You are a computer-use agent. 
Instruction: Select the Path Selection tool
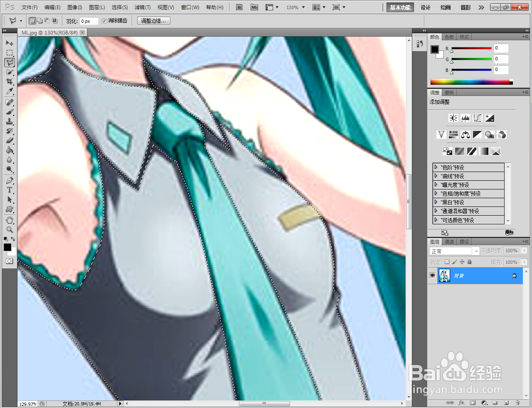(x=10, y=199)
